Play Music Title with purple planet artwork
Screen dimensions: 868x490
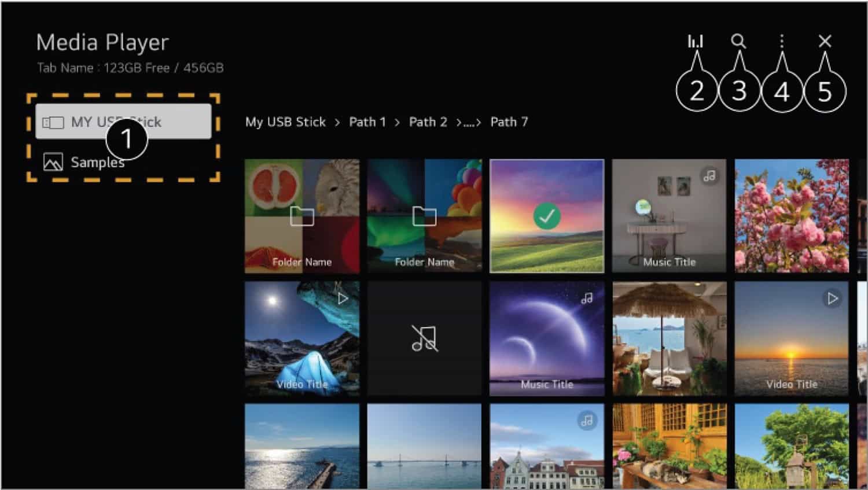click(547, 338)
